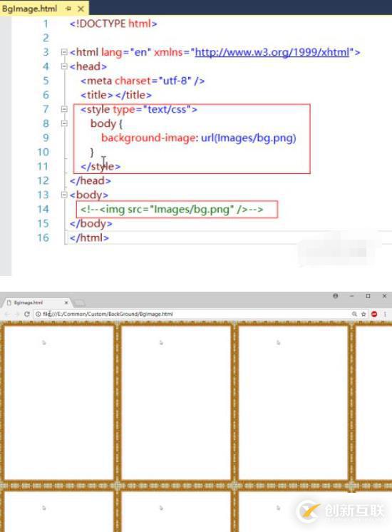Image resolution: width=392 pixels, height=532 pixels.
Task: View site info beside the file URL
Action: pyautogui.click(x=38, y=314)
